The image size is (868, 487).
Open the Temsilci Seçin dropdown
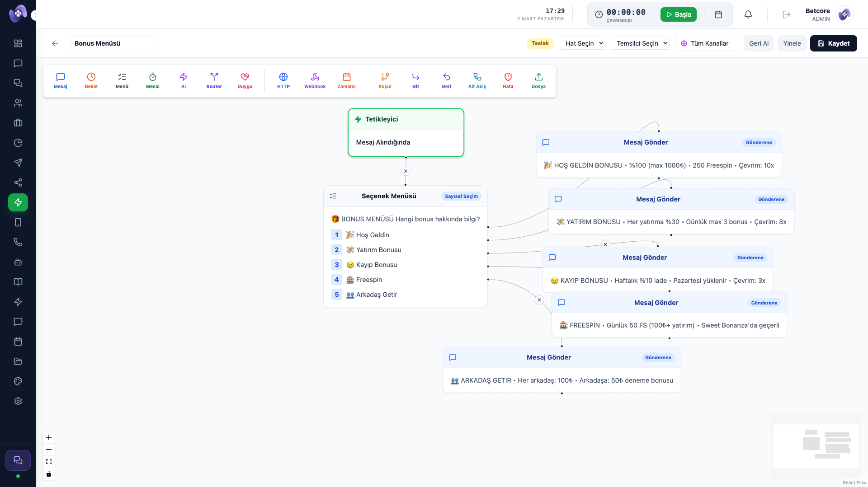(640, 43)
